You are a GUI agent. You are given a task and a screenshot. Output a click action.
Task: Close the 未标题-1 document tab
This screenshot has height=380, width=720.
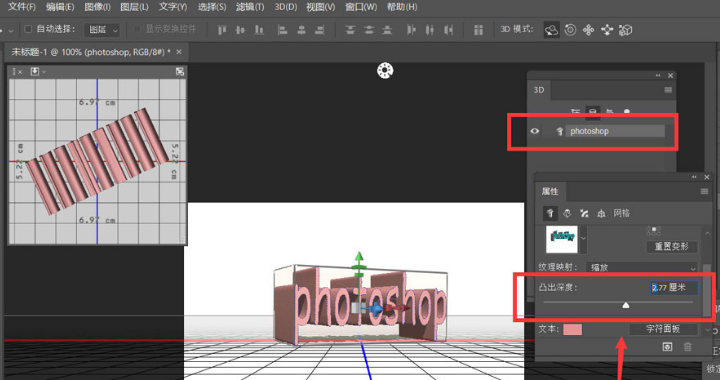179,52
